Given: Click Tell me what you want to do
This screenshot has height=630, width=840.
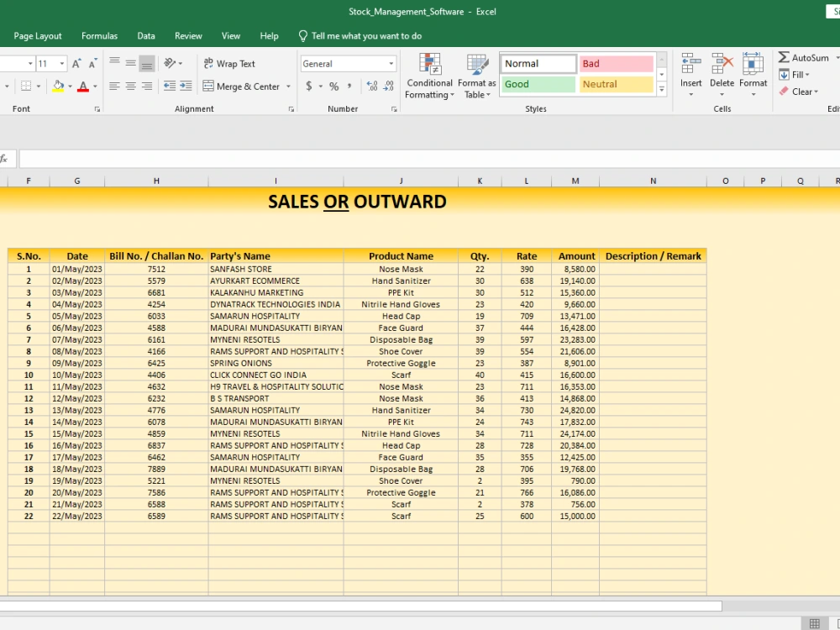Looking at the screenshot, I should coord(366,36).
